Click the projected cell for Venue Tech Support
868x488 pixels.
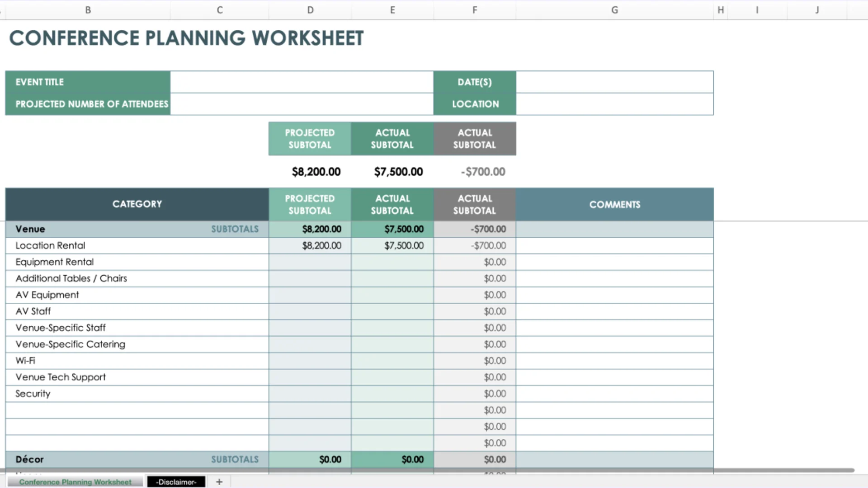[310, 377]
